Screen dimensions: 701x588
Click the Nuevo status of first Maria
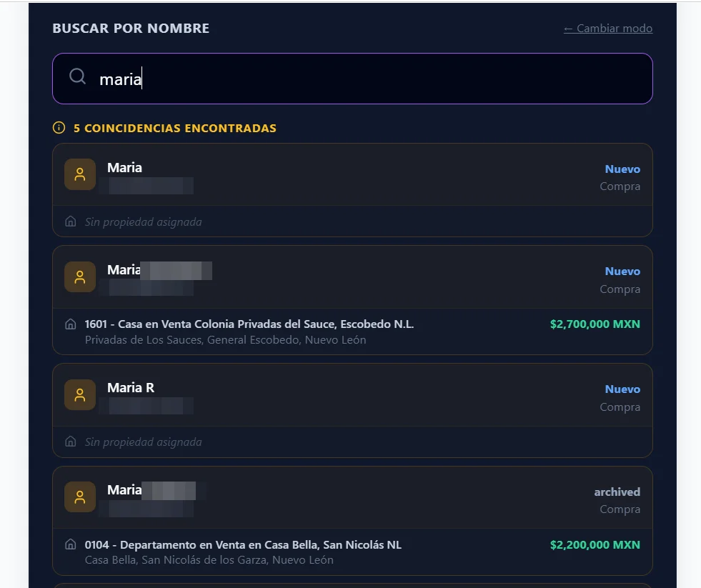point(622,169)
